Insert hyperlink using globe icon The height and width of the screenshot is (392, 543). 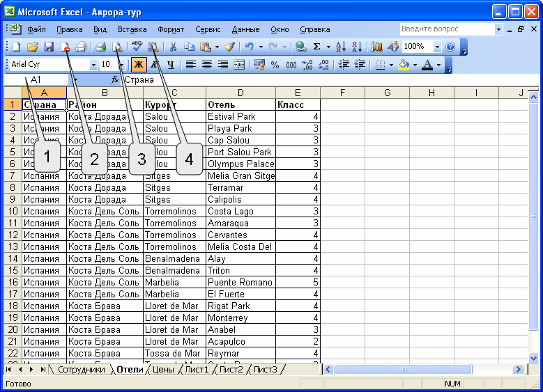[301, 47]
